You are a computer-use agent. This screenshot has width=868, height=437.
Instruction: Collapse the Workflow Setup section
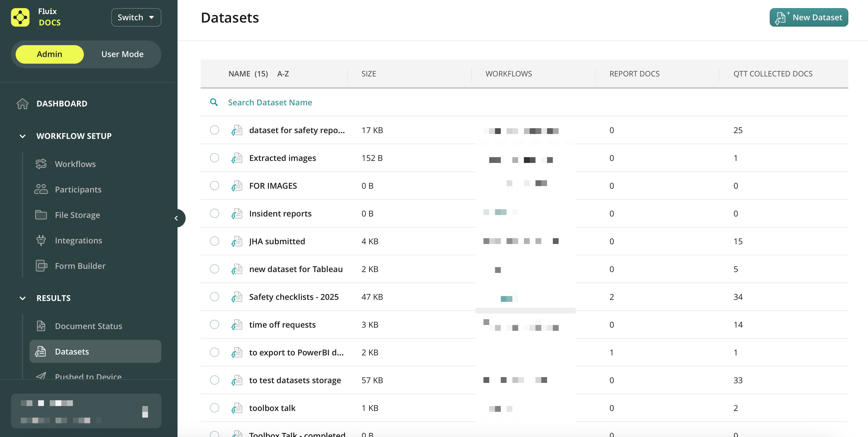pos(23,136)
